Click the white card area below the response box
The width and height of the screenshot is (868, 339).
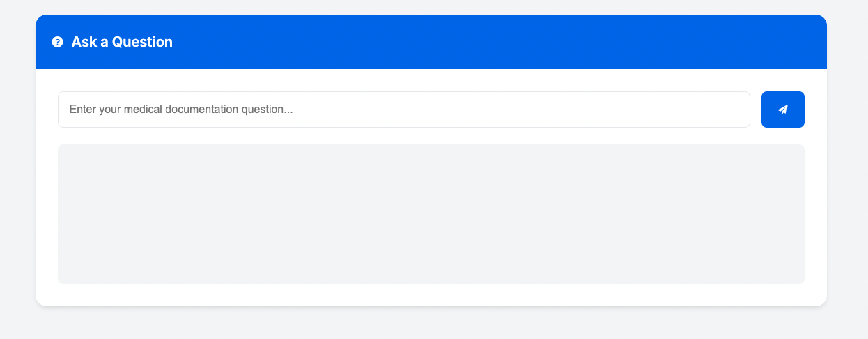pos(431,295)
